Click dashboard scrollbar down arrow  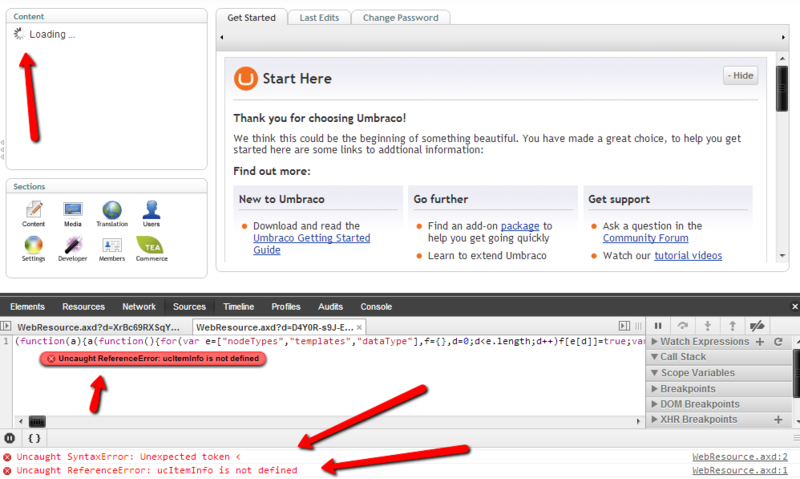click(x=782, y=256)
